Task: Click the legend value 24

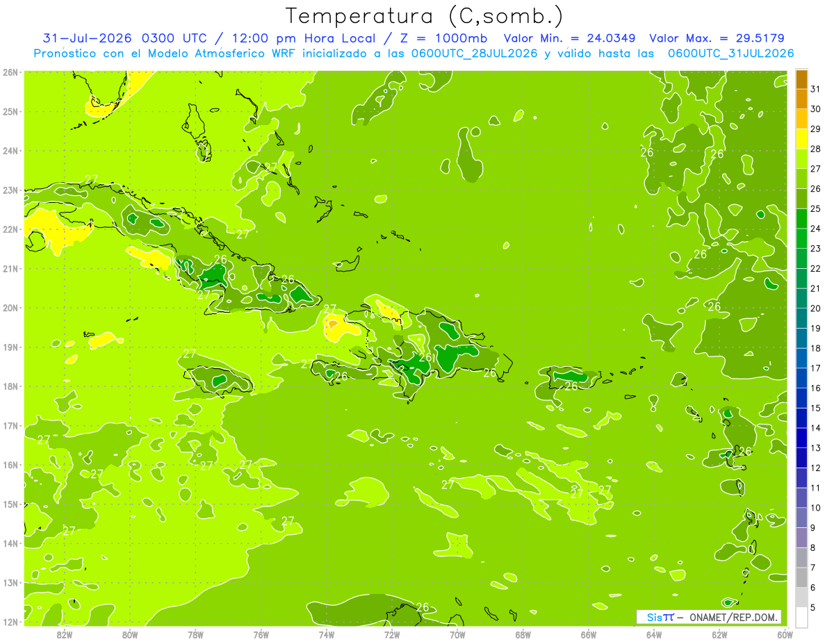Action: pyautogui.click(x=816, y=229)
